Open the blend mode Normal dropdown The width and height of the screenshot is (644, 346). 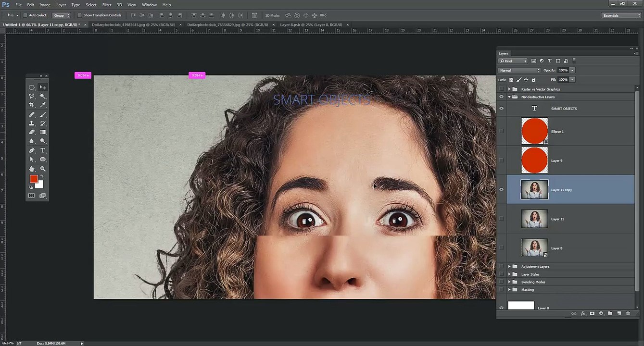tap(519, 70)
